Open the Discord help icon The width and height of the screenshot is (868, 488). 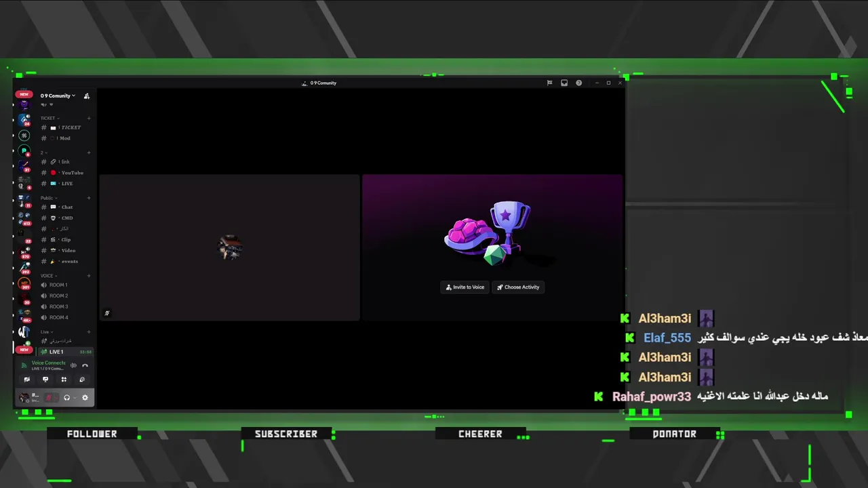(579, 83)
